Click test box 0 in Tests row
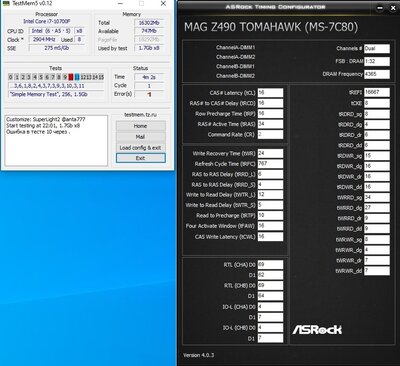The image size is (400, 366). [11, 77]
